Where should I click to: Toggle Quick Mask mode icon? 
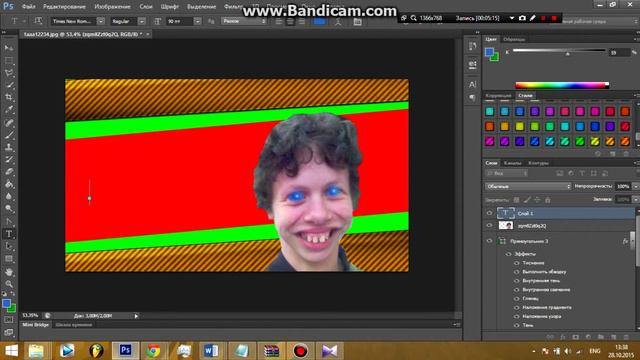click(9, 320)
